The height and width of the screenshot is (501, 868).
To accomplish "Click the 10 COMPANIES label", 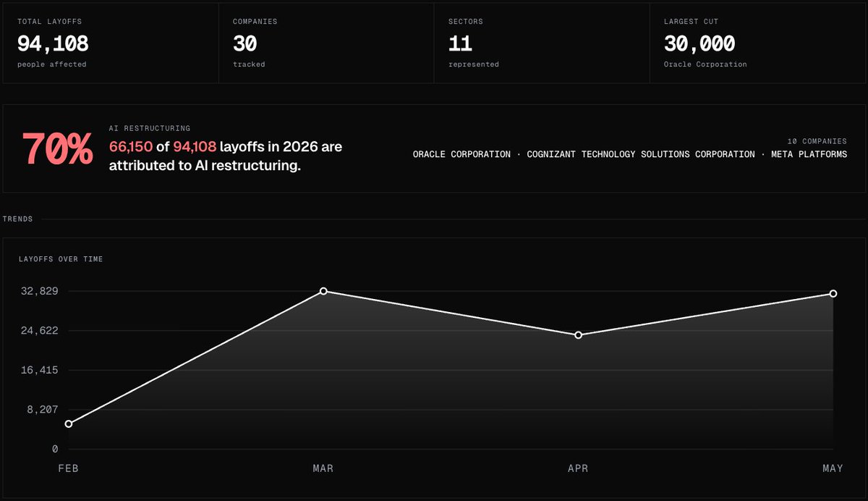I will click(817, 141).
